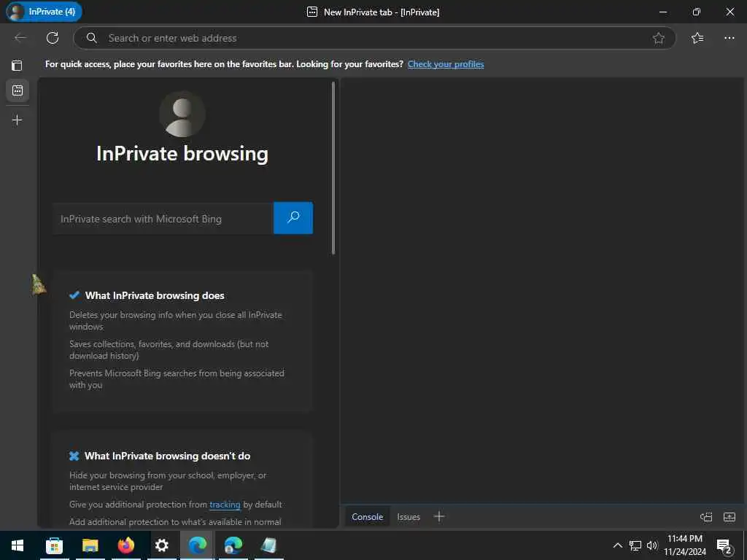Open the tab actions menu icon
The image size is (747, 560).
click(18, 65)
